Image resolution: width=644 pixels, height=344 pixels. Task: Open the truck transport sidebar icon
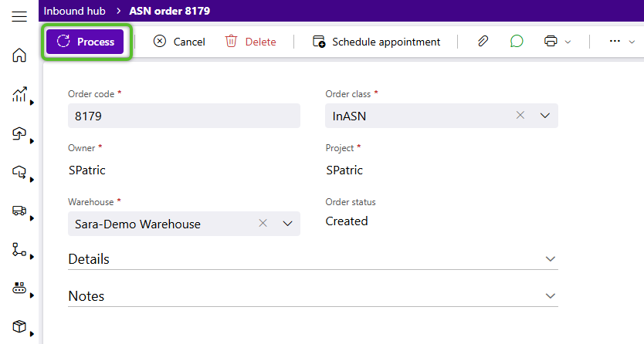click(19, 211)
